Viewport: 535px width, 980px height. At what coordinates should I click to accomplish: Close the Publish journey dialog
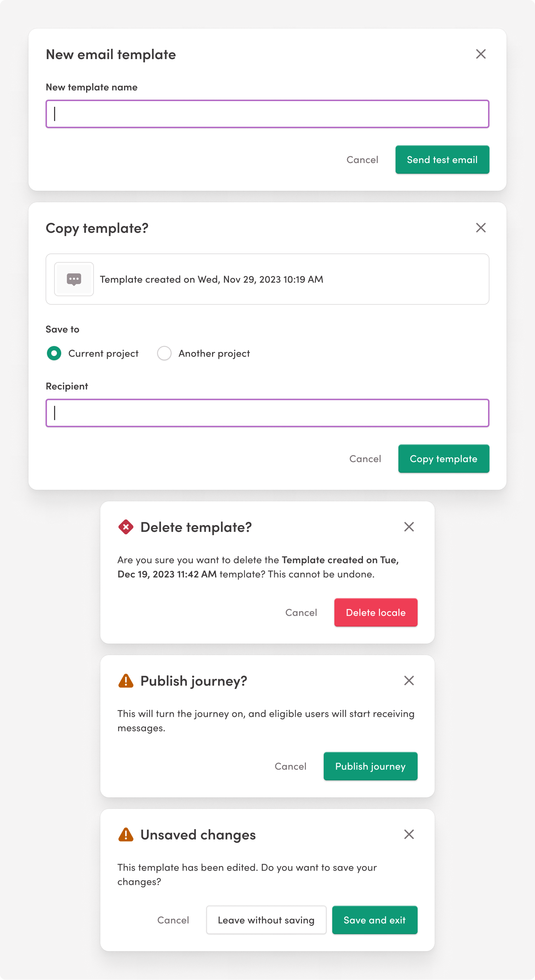(409, 681)
